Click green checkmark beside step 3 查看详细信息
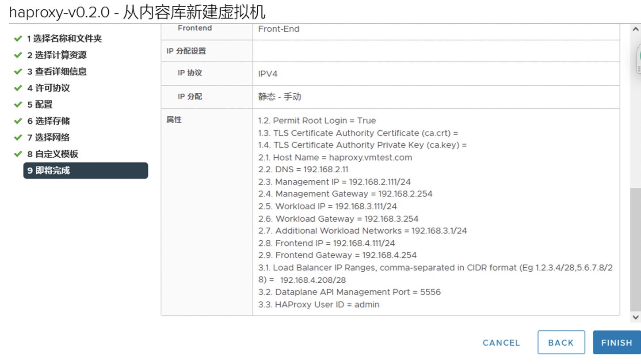The image size is (641, 364). (18, 72)
